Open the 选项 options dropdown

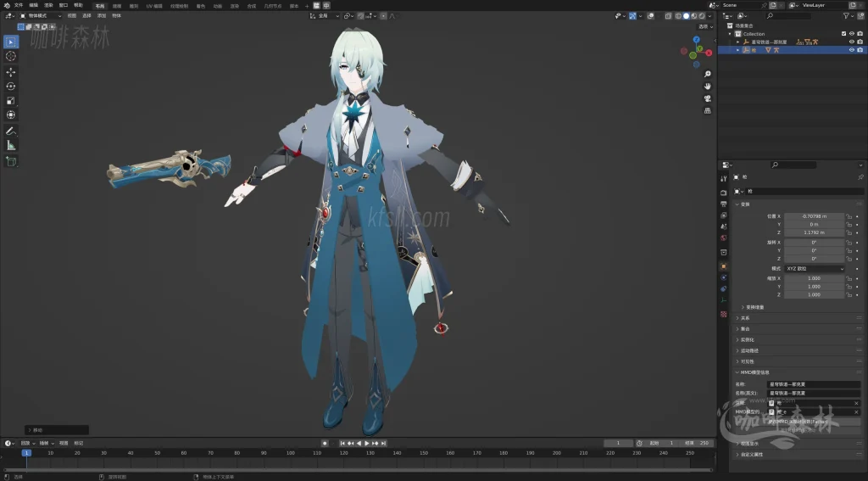click(x=705, y=26)
